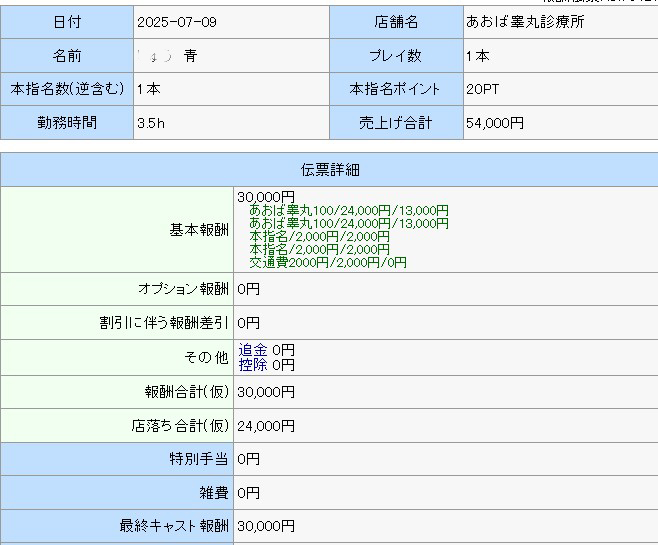This screenshot has height=545, width=658.
Task: Click the 雑費 label
Action: pos(214,492)
